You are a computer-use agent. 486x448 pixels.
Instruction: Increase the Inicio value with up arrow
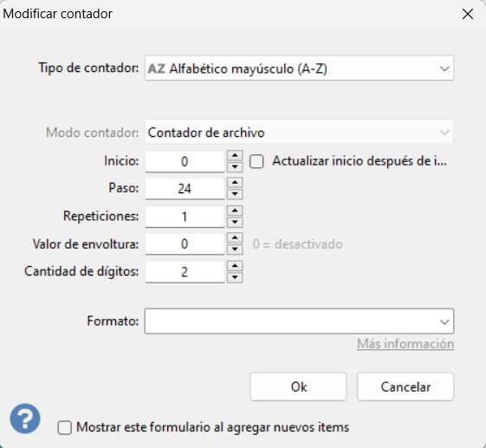pyautogui.click(x=235, y=156)
